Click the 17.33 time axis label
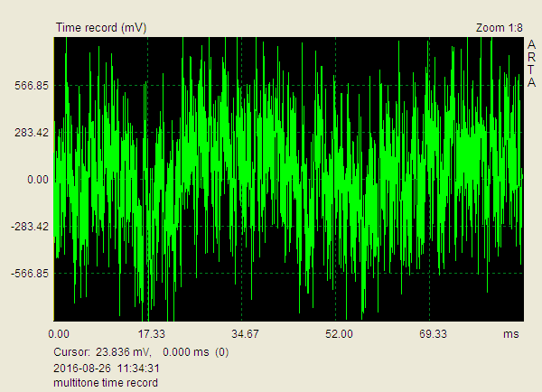Image resolution: width=542 pixels, height=392 pixels. coord(152,334)
